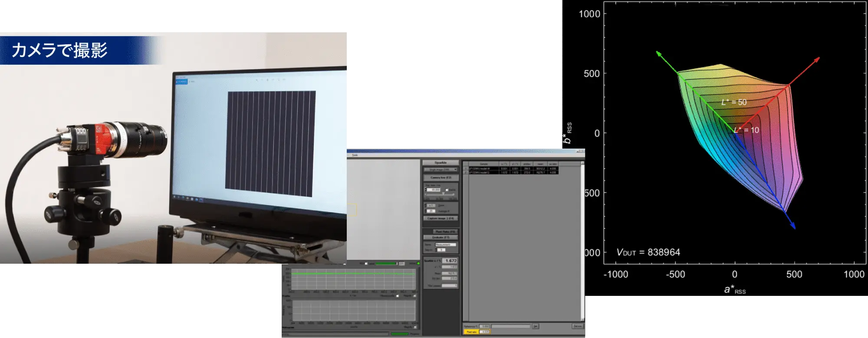Click the measurement Name input field
The image size is (868, 338).
pos(446,245)
